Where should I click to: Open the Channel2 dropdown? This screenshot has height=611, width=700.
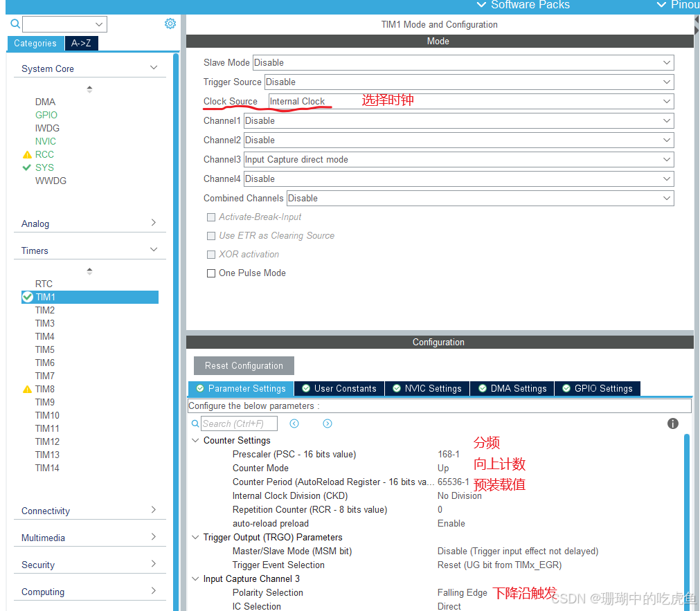coord(459,140)
